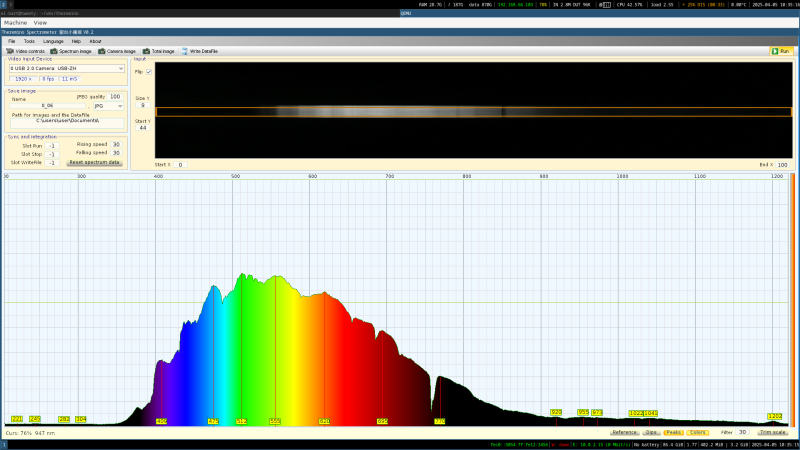Toggle the Dips display button
800x450 pixels.
click(x=651, y=432)
